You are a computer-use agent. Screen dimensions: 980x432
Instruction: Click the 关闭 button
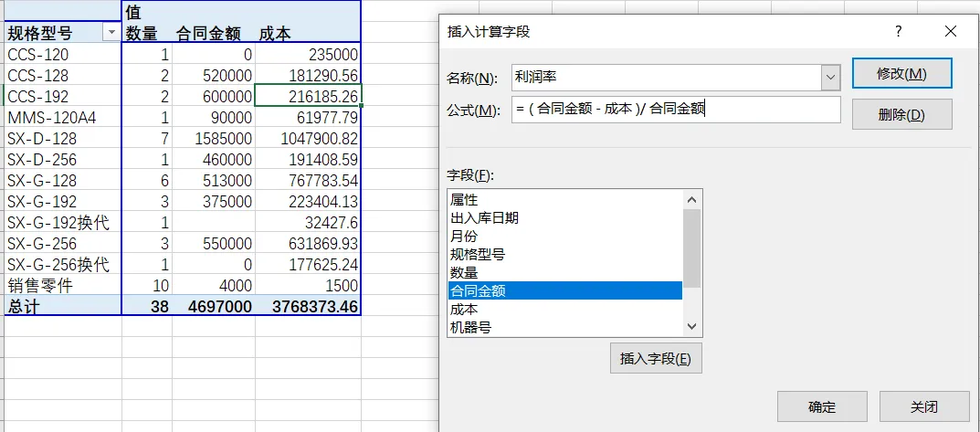click(x=923, y=406)
